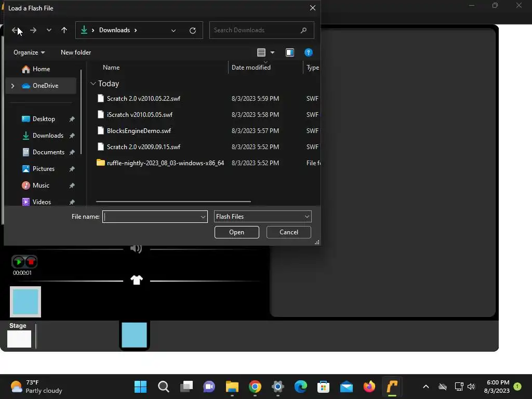Open Mail app from taskbar
Viewport: 532px width, 399px height.
[x=347, y=387]
